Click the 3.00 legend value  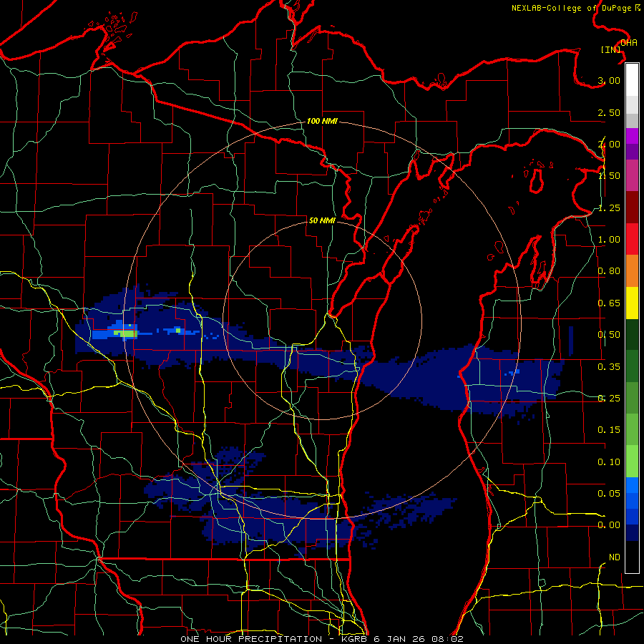pos(609,80)
